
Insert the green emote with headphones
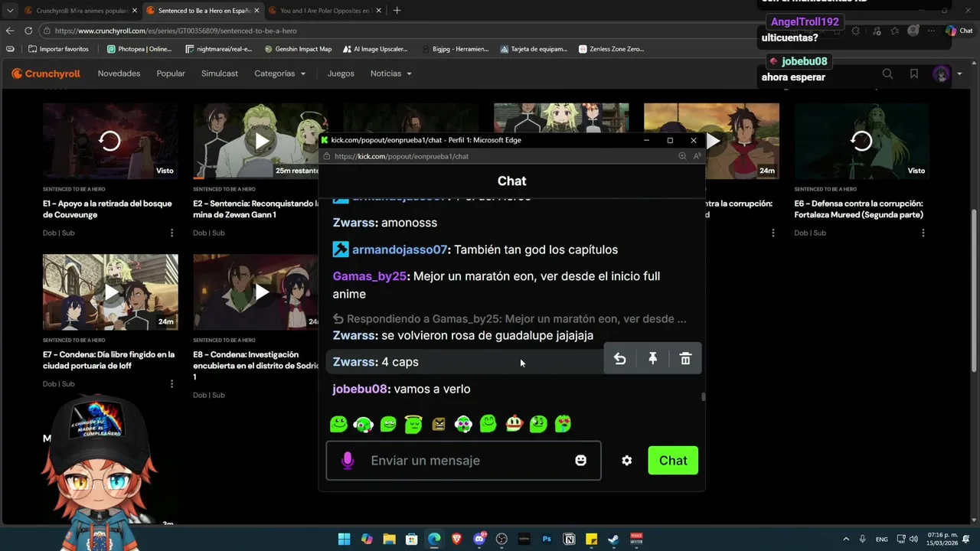pyautogui.click(x=364, y=423)
